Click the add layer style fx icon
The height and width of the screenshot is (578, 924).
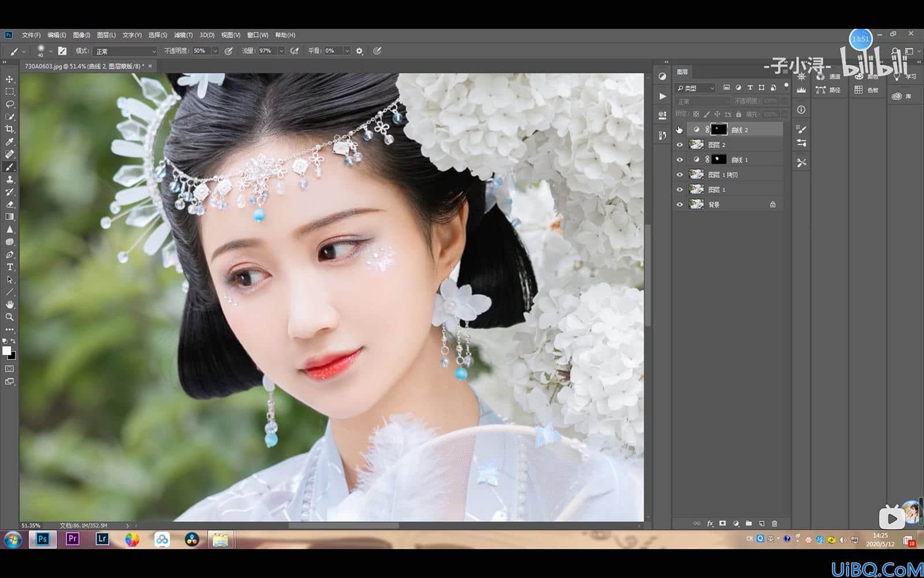pos(710,524)
